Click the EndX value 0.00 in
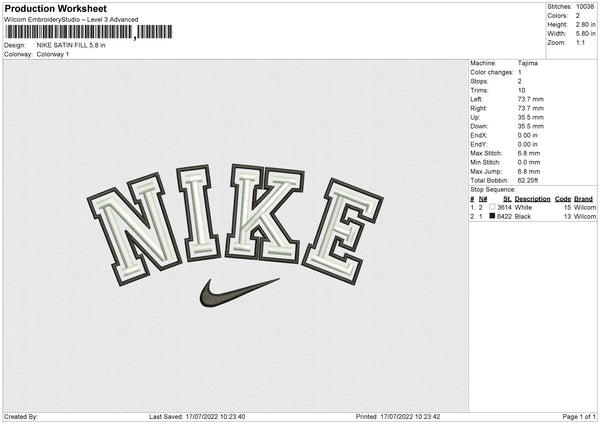Viewport: 600px width, 424px height. tap(528, 135)
